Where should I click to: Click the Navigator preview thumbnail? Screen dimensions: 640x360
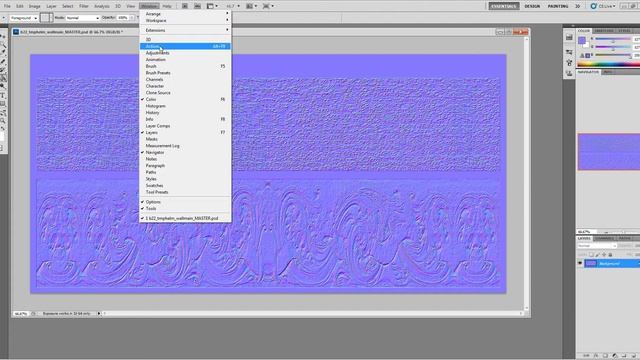(x=609, y=152)
